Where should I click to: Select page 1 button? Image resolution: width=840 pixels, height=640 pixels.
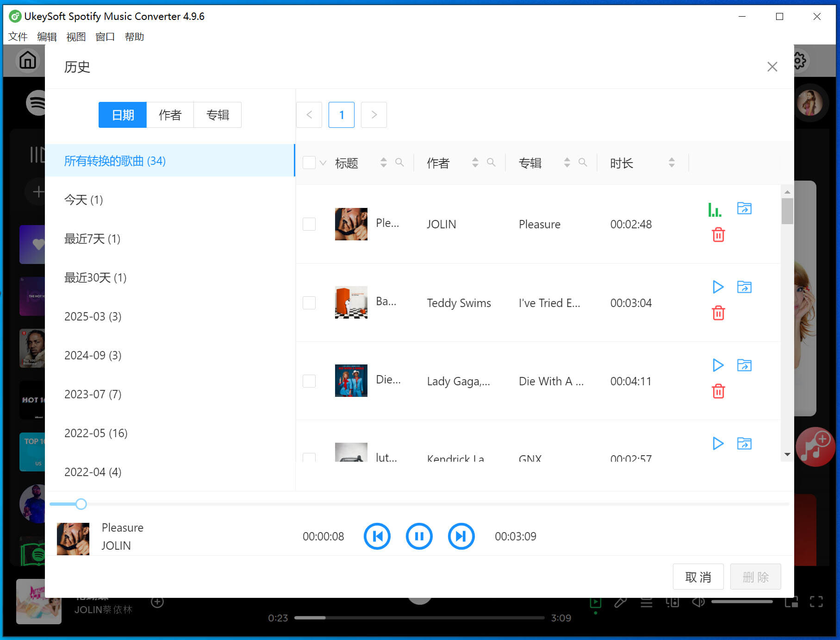pos(342,115)
